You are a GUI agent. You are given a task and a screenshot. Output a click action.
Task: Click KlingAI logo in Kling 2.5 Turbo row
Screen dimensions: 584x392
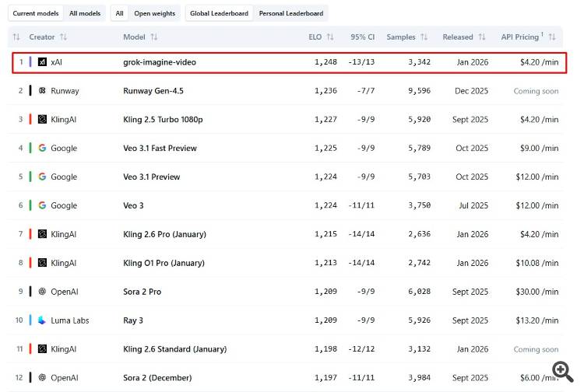point(43,119)
